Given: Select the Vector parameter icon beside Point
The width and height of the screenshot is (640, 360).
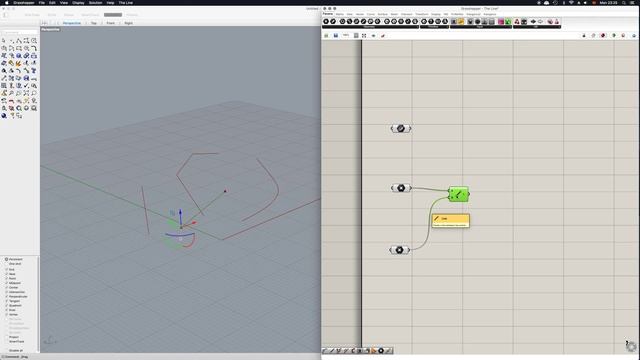Looking at the screenshot, I should [x=333, y=21].
